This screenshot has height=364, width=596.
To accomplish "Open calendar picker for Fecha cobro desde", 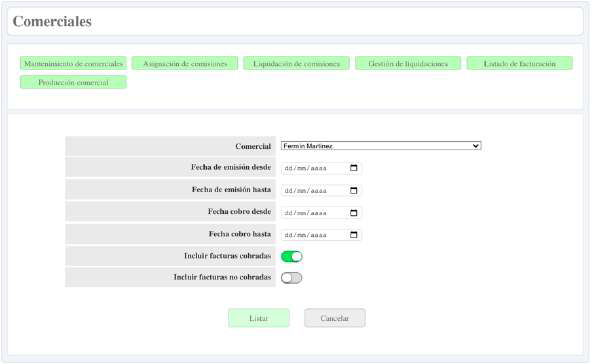I will coord(353,213).
